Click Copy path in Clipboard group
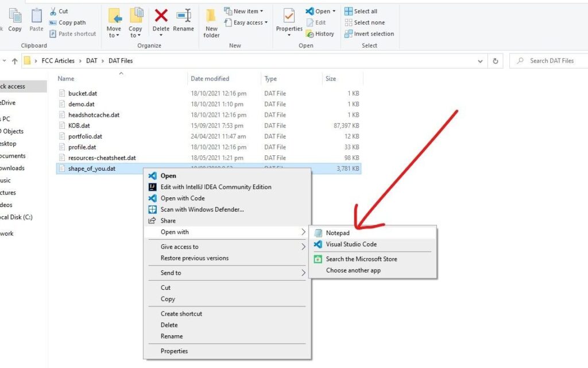This screenshot has width=588, height=368. coord(72,23)
